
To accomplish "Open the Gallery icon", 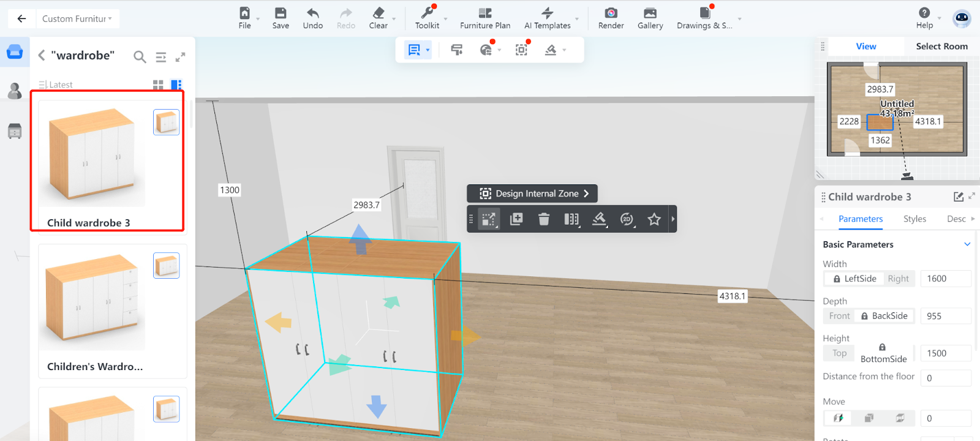I will pyautogui.click(x=650, y=13).
